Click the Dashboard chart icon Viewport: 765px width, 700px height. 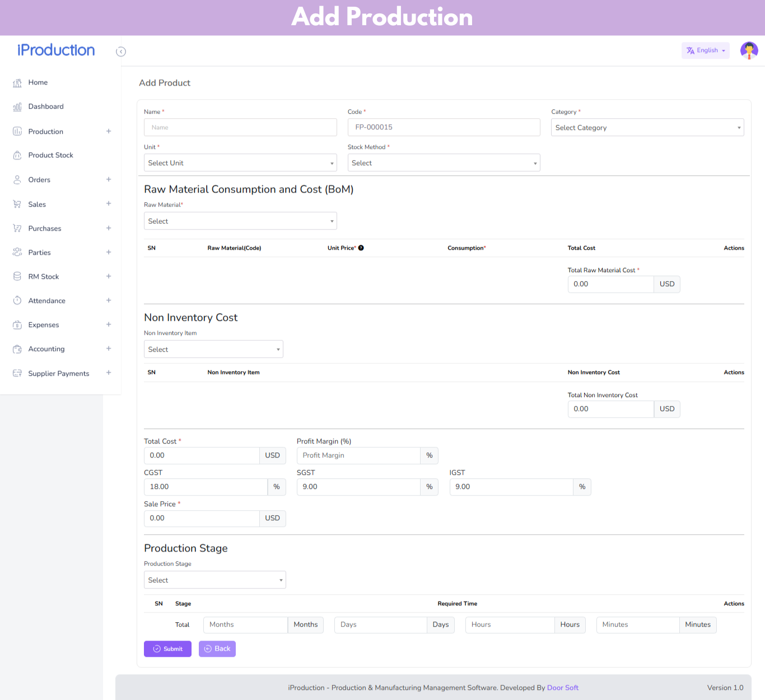coord(17,107)
